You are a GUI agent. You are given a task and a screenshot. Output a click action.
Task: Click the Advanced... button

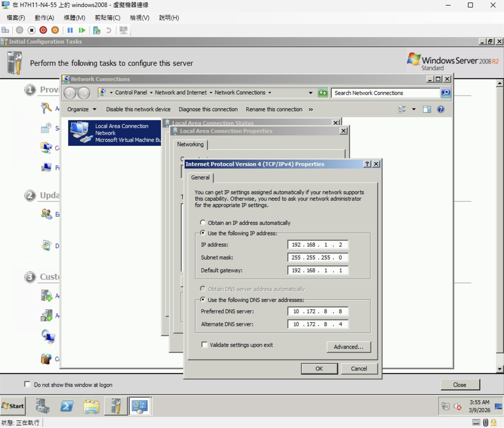pos(348,347)
